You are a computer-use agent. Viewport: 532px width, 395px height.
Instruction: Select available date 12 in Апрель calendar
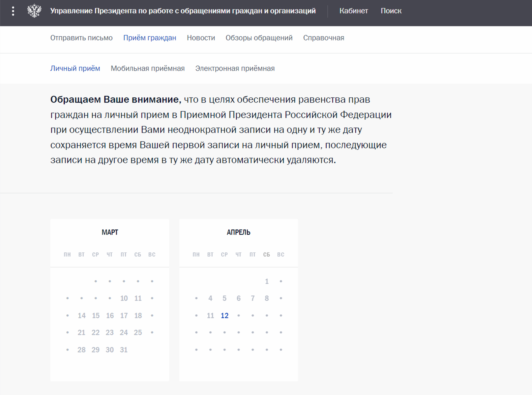point(225,316)
